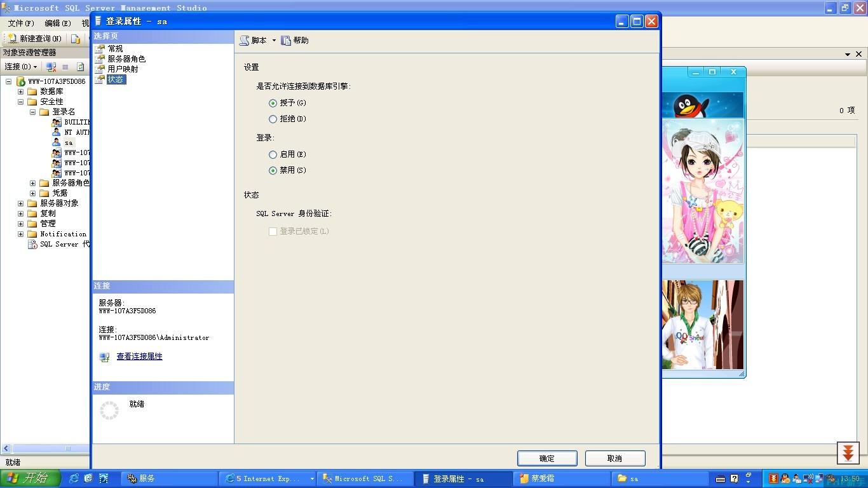The image size is (868, 488).
Task: Select the NT AUTH login icon
Action: point(57,132)
